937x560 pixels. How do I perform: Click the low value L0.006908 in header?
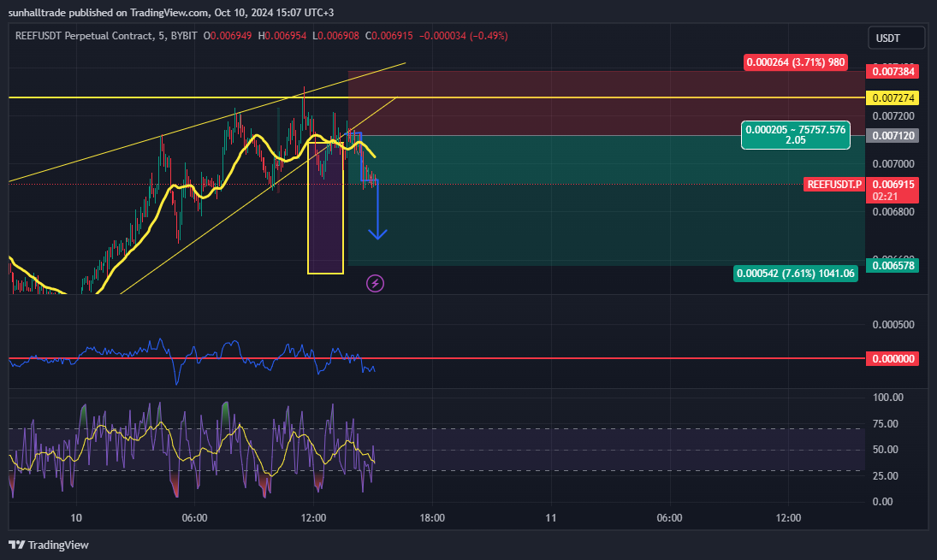[335, 36]
